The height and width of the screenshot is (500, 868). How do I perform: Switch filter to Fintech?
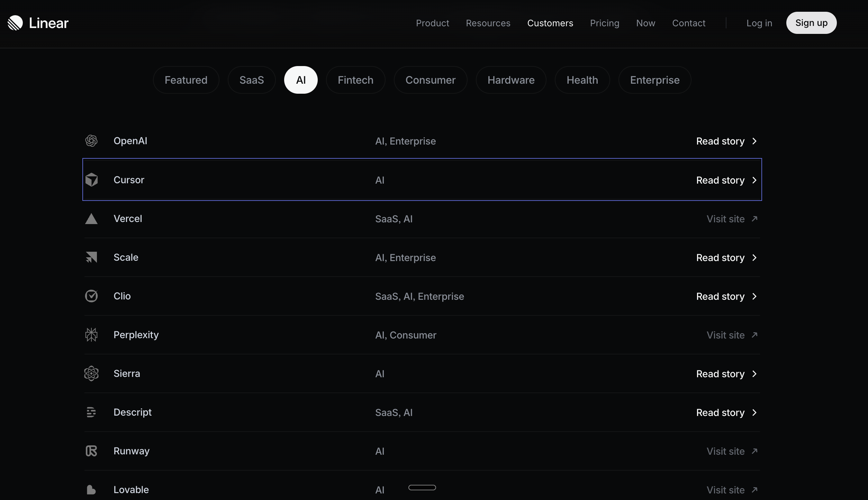(x=355, y=80)
